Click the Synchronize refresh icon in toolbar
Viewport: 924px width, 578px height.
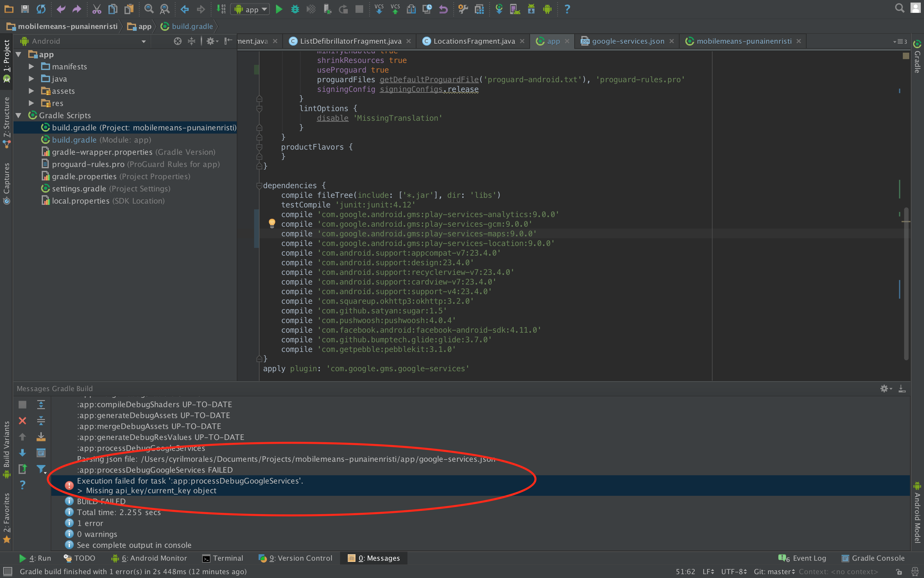point(41,9)
